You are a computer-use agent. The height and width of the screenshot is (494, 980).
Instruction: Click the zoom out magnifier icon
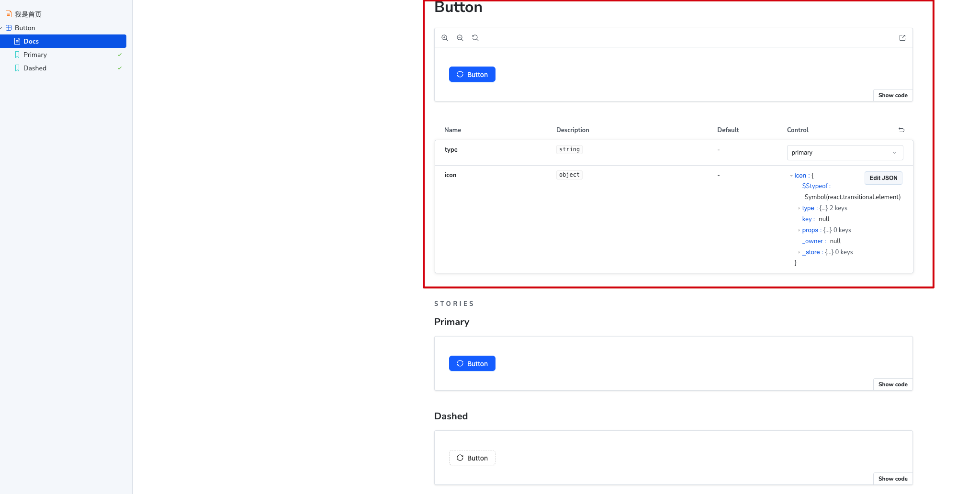tap(460, 38)
